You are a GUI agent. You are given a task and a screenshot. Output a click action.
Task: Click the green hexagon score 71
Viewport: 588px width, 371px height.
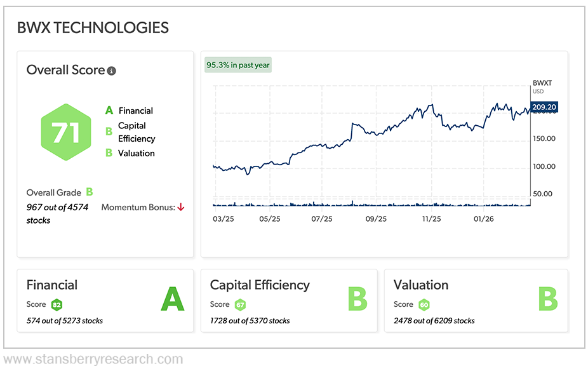(65, 132)
